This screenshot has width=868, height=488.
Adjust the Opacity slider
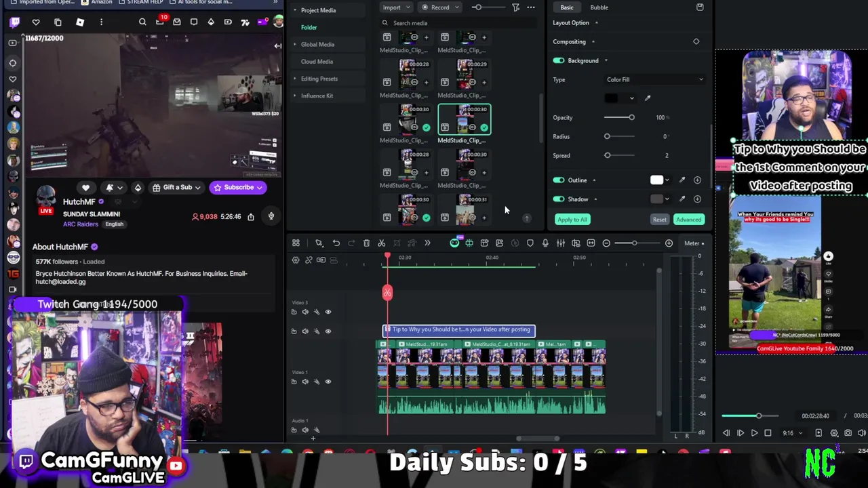[620, 118]
